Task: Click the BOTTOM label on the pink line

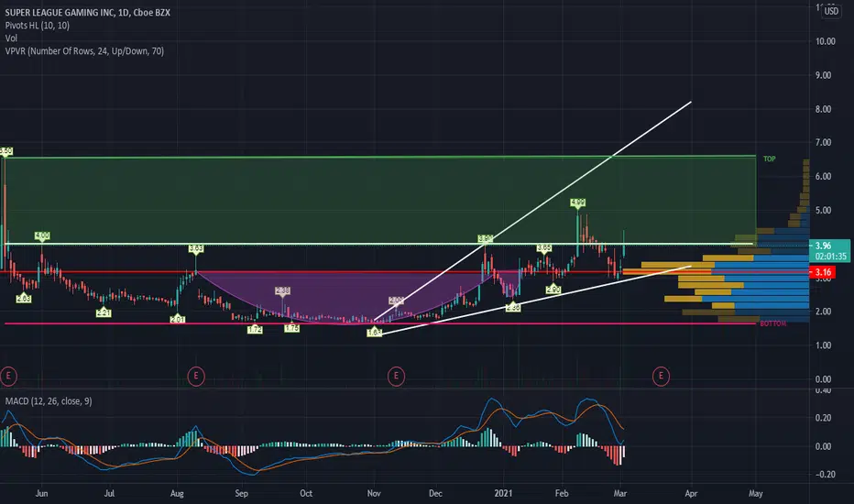Action: [772, 323]
